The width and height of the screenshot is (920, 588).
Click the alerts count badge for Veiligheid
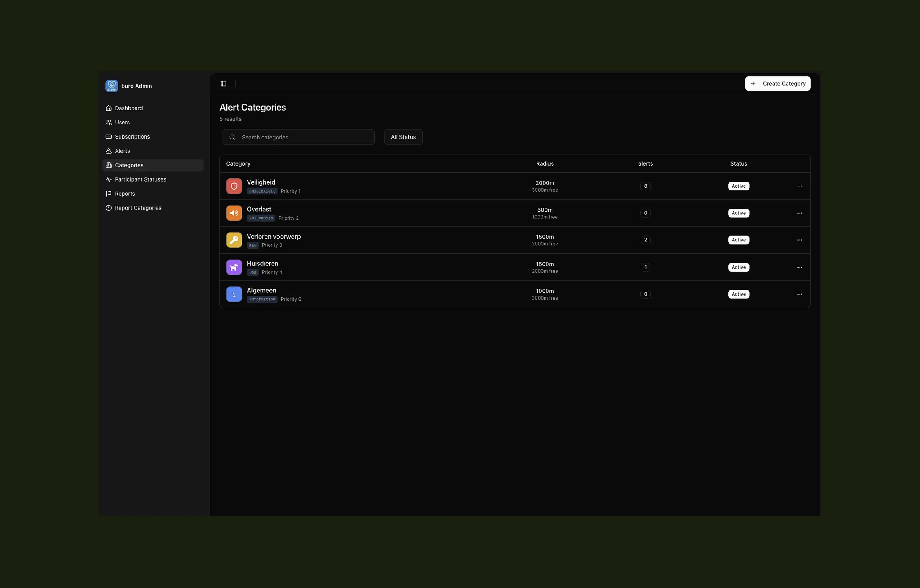645,186
